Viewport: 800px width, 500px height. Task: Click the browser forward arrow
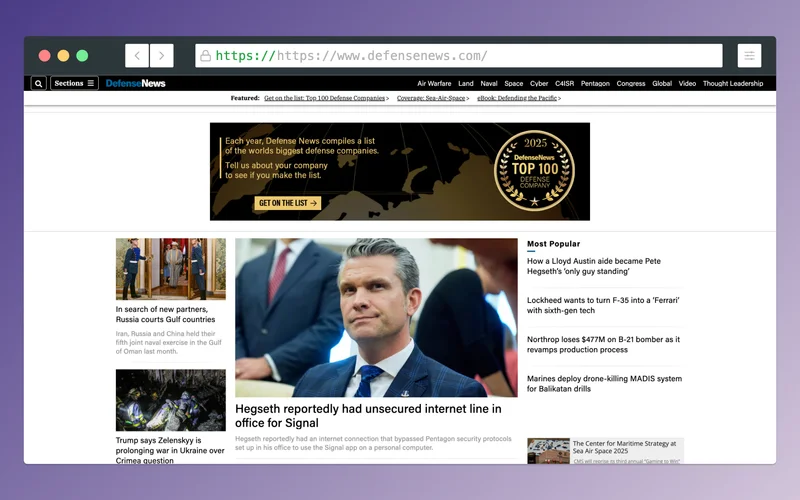(x=161, y=56)
